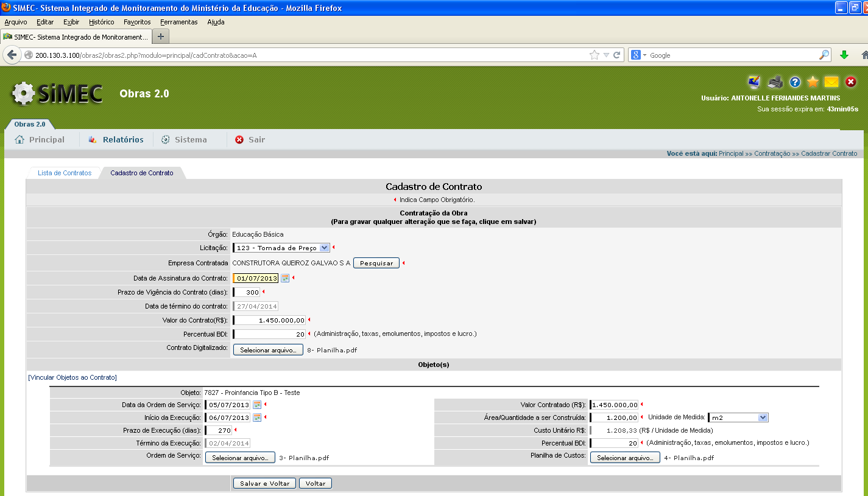Click the browser back arrow button
This screenshot has height=496, width=868.
[12, 55]
